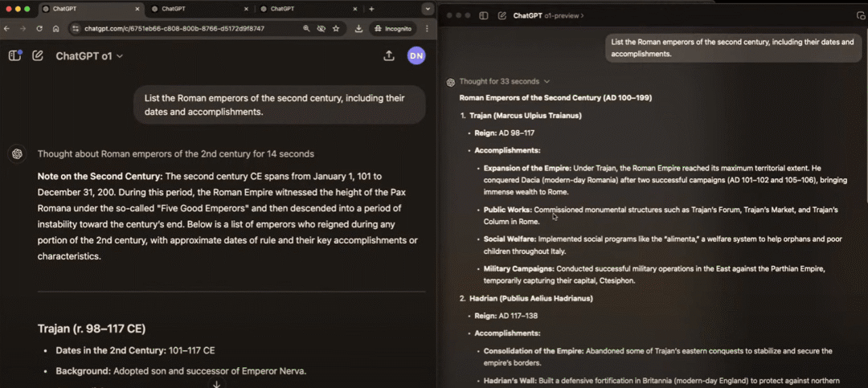Close the Chrome window with red button
This screenshot has height=388, width=868.
tap(7, 9)
